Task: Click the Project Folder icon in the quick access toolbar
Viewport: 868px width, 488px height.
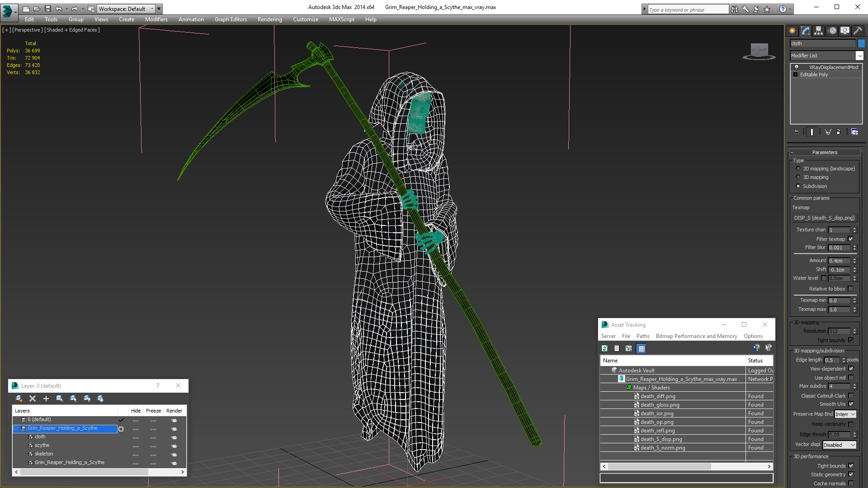Action: (91, 9)
